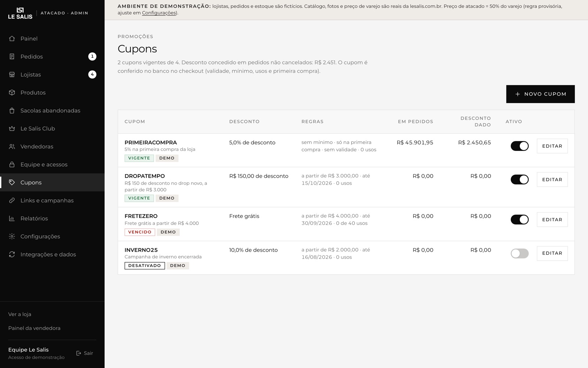Click Editar for FRETEZERO
Screen dimensions: 588x368
click(552, 220)
